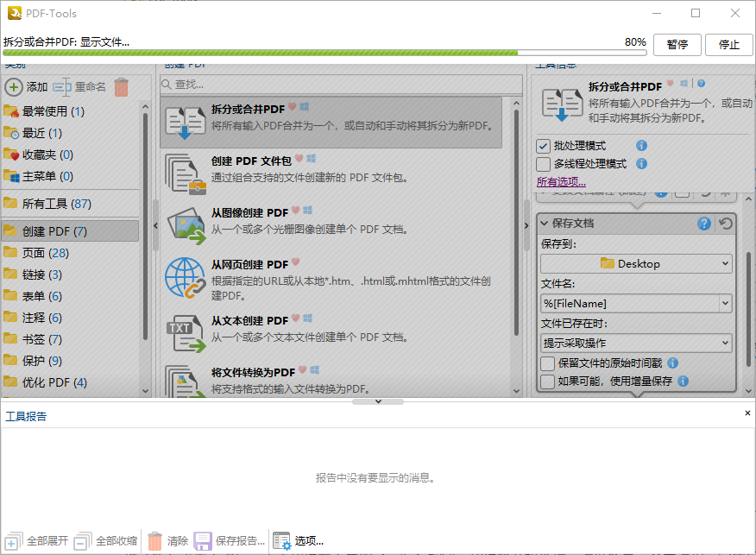The height and width of the screenshot is (555, 756).
Task: Toggle 批处理模式 checkbox
Action: click(543, 146)
